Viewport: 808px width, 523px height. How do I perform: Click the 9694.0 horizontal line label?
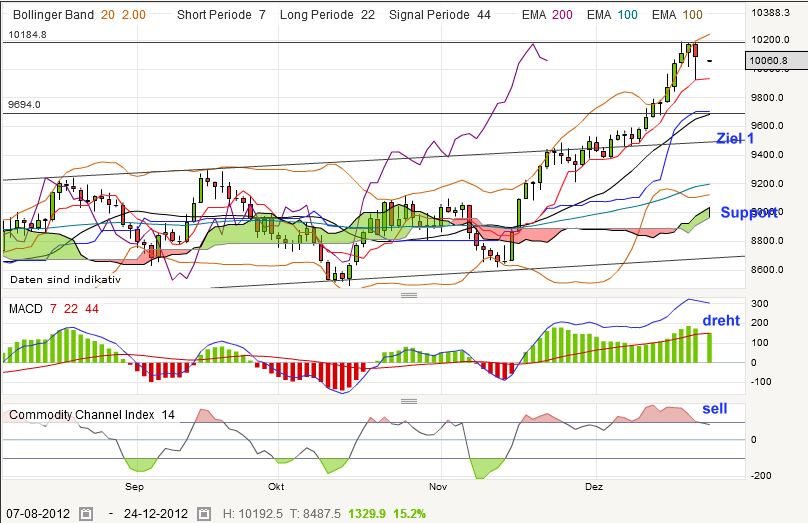24,105
